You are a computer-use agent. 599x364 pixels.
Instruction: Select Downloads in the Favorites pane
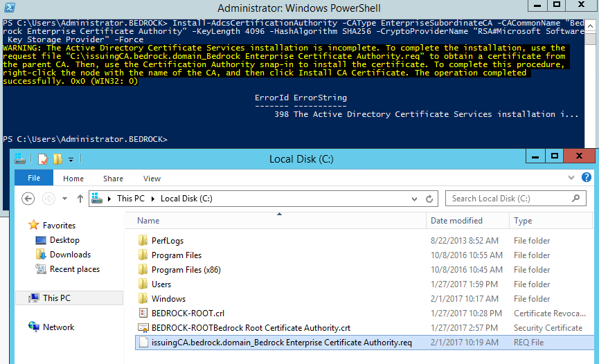tap(70, 255)
